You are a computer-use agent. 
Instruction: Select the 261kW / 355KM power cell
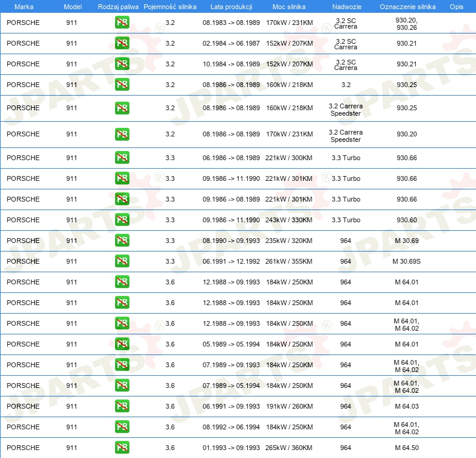[289, 261]
